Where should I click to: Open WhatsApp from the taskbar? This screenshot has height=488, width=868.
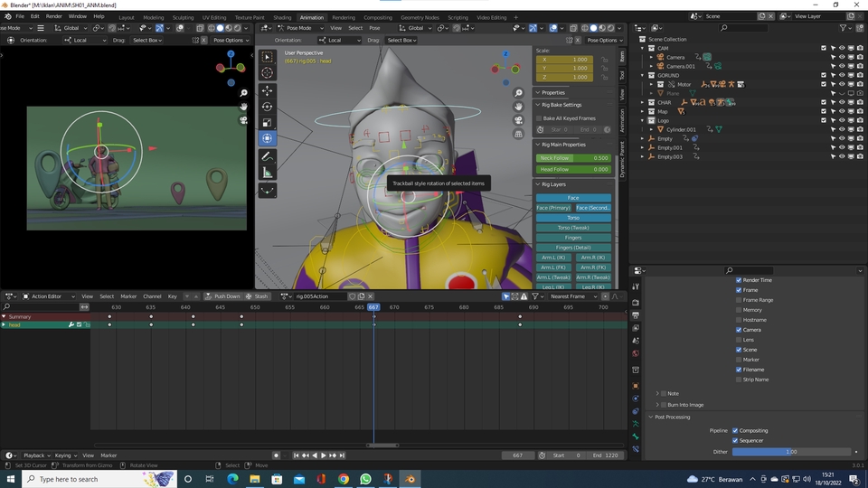coord(365,479)
